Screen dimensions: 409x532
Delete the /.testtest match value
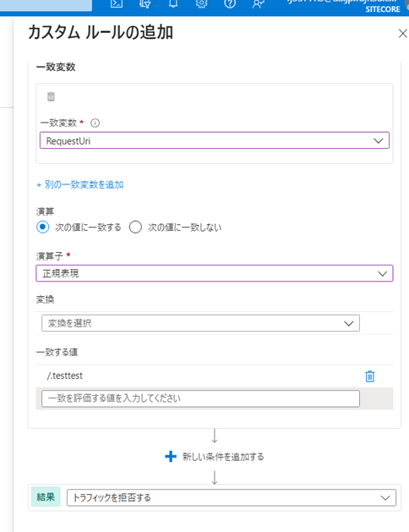[x=369, y=376]
